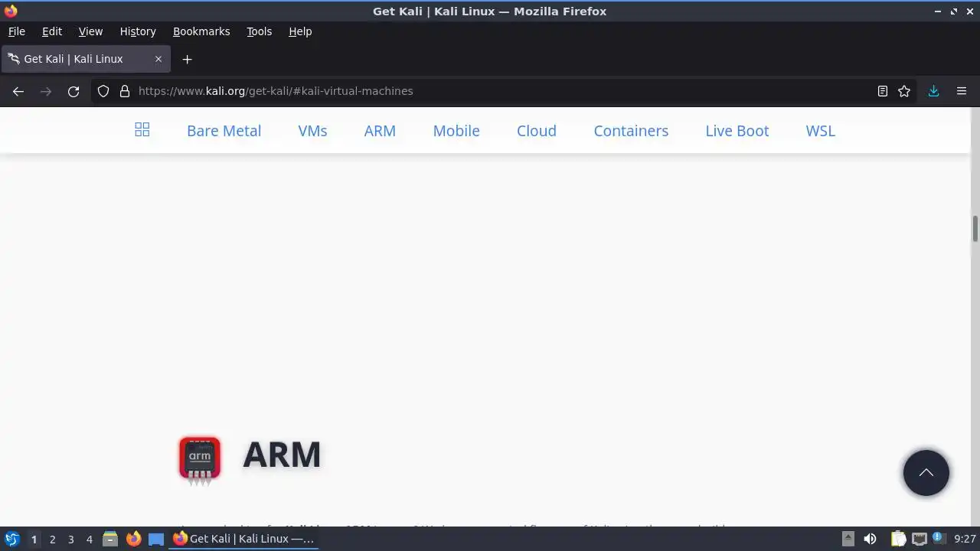Jump to the ARM section link

tap(380, 131)
